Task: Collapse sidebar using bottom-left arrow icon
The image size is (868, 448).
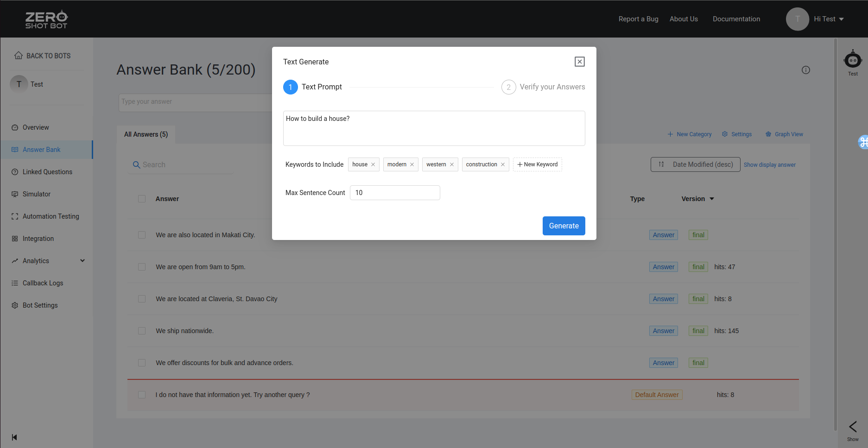Action: pyautogui.click(x=14, y=437)
